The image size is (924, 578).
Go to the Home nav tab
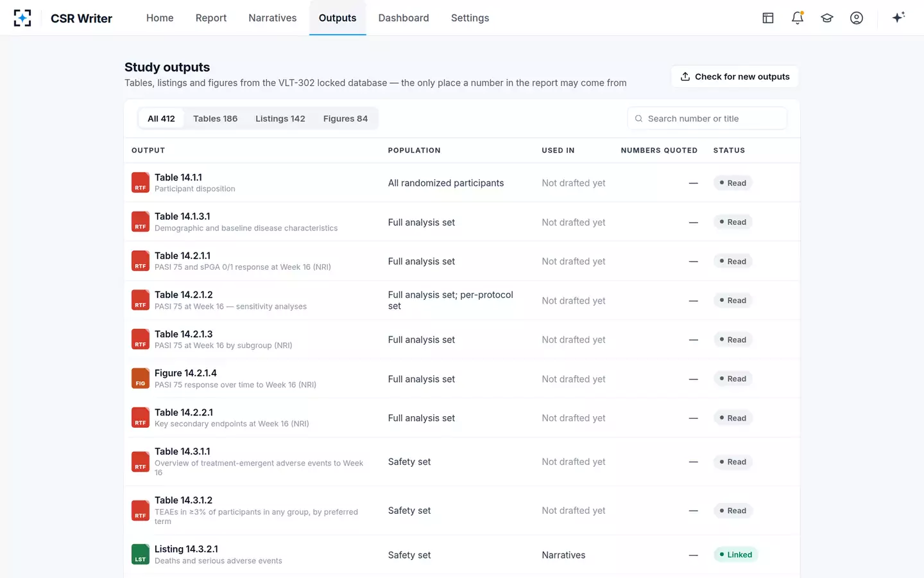[160, 18]
